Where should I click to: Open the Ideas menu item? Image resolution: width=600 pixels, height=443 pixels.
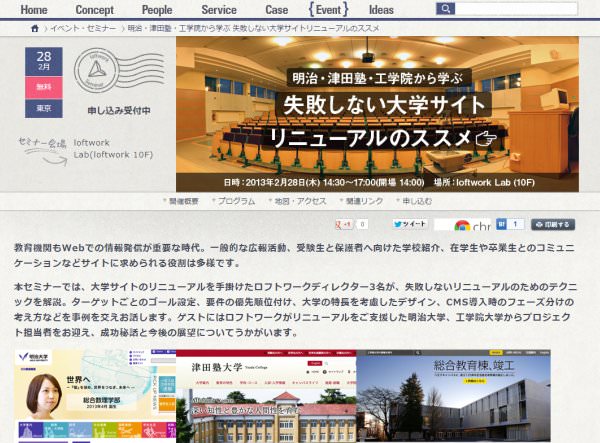click(381, 10)
